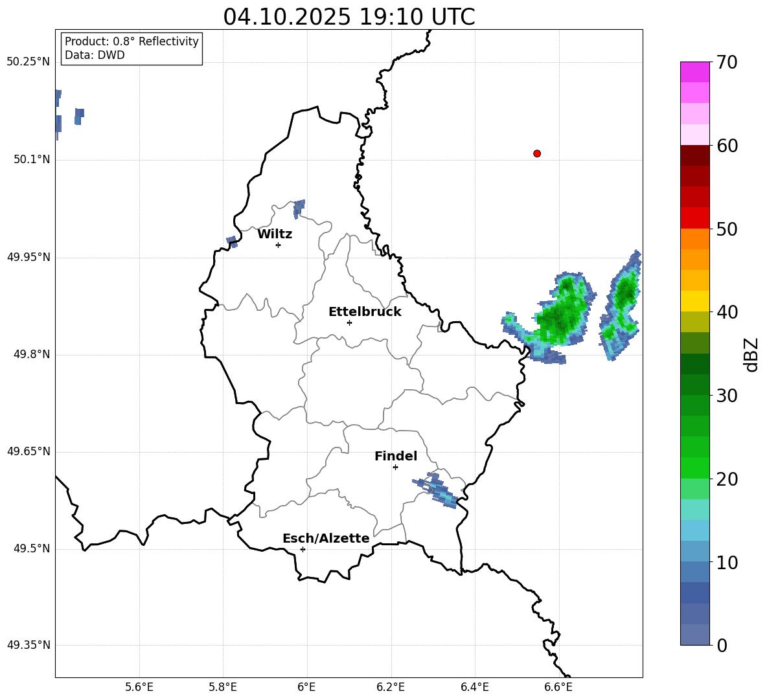Click the magenta top colorbar swatch
The height and width of the screenshot is (700, 767).
[694, 72]
